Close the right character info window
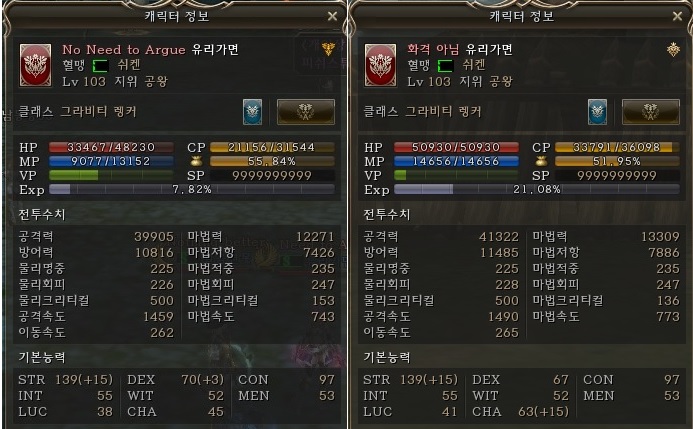 point(677,16)
